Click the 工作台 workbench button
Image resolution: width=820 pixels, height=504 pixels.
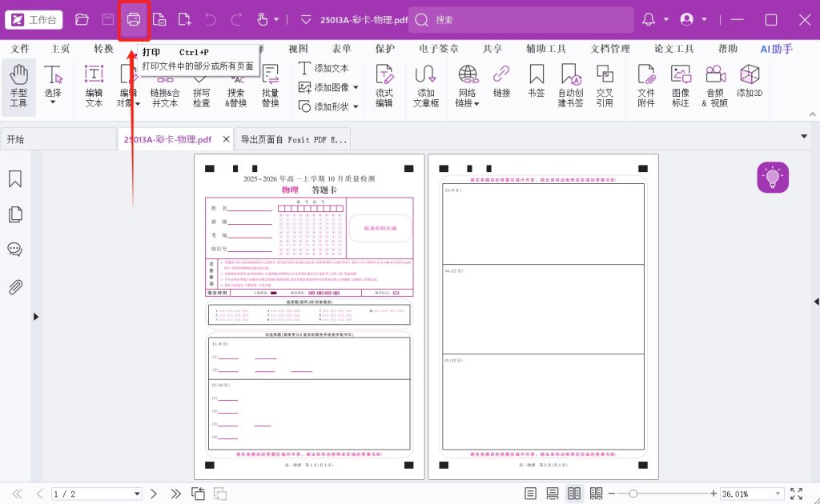34,19
